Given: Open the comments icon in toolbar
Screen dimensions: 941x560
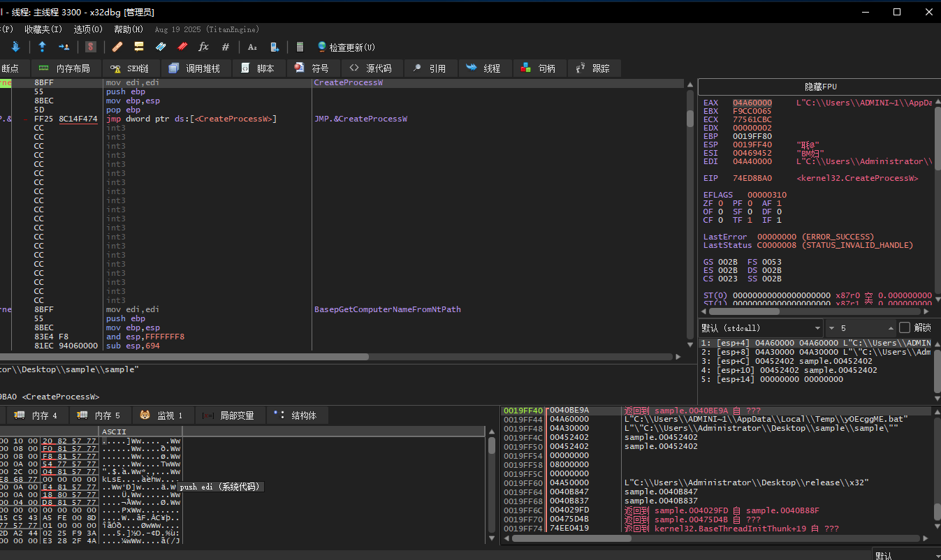Looking at the screenshot, I should [139, 47].
